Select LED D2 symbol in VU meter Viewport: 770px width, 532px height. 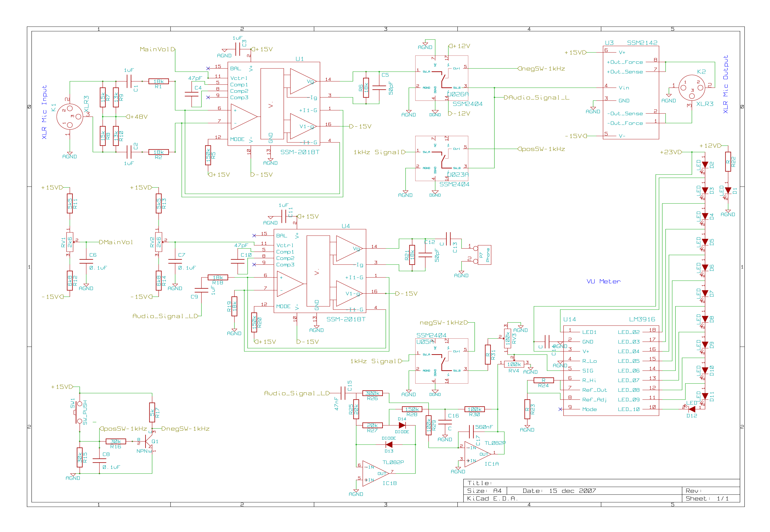[705, 165]
